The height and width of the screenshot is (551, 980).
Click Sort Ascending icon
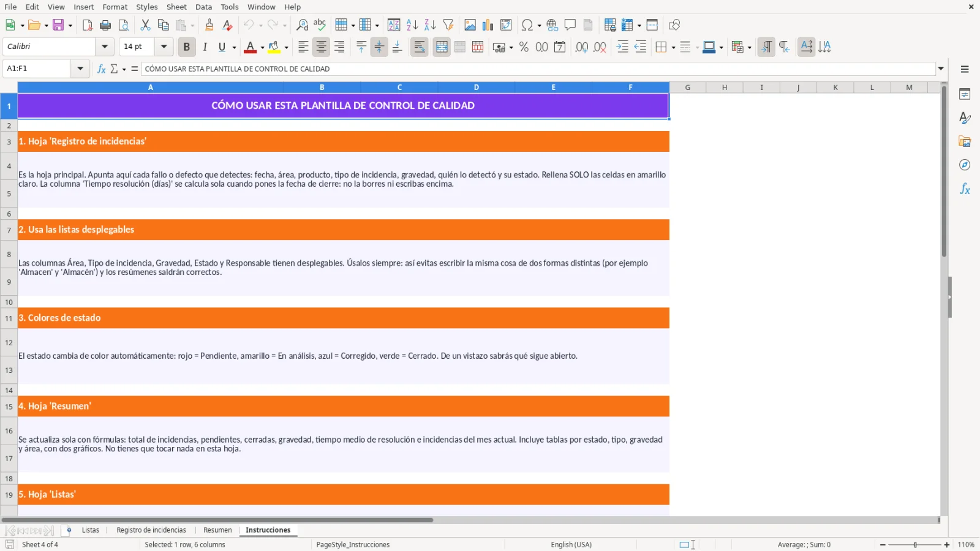point(412,25)
